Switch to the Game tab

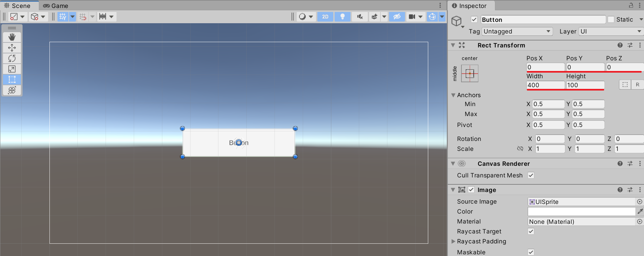[56, 6]
